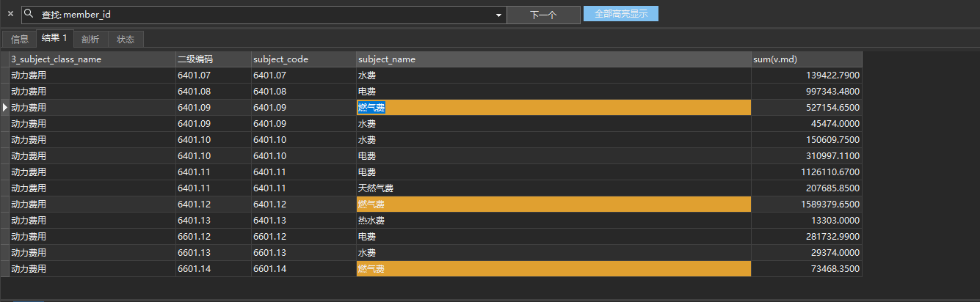The height and width of the screenshot is (302, 980).
Task: Click the value 207685.8500
Action: tap(832, 188)
